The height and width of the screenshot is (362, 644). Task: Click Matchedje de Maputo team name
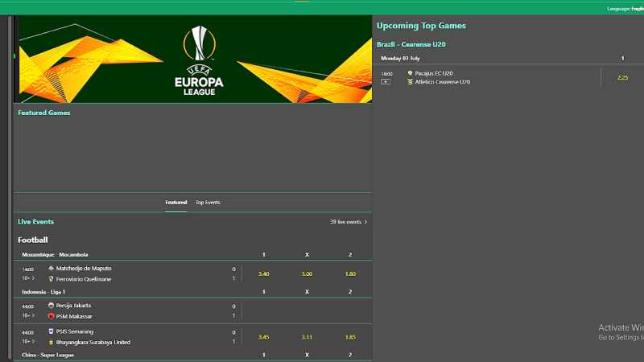84,269
